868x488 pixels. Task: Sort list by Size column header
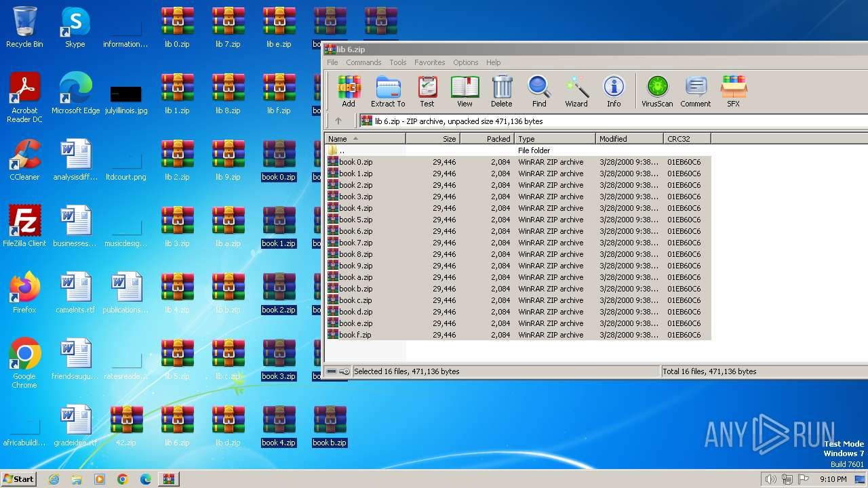click(x=433, y=139)
